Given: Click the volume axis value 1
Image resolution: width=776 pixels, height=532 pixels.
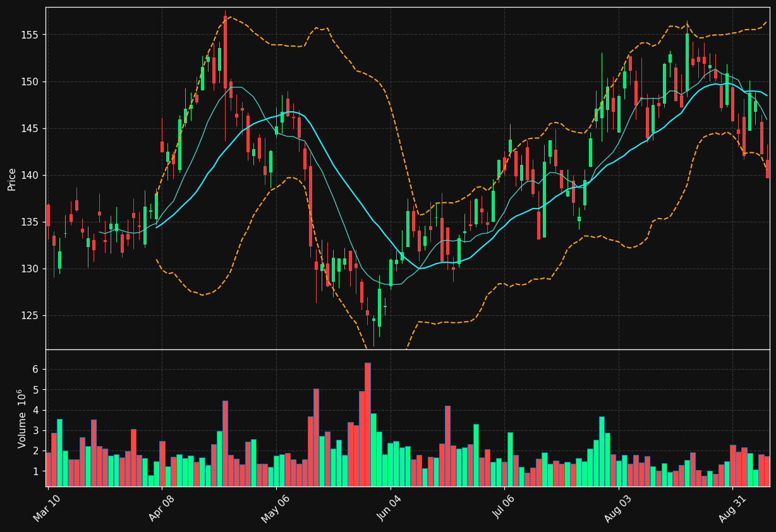Looking at the screenshot, I should tap(36, 471).
